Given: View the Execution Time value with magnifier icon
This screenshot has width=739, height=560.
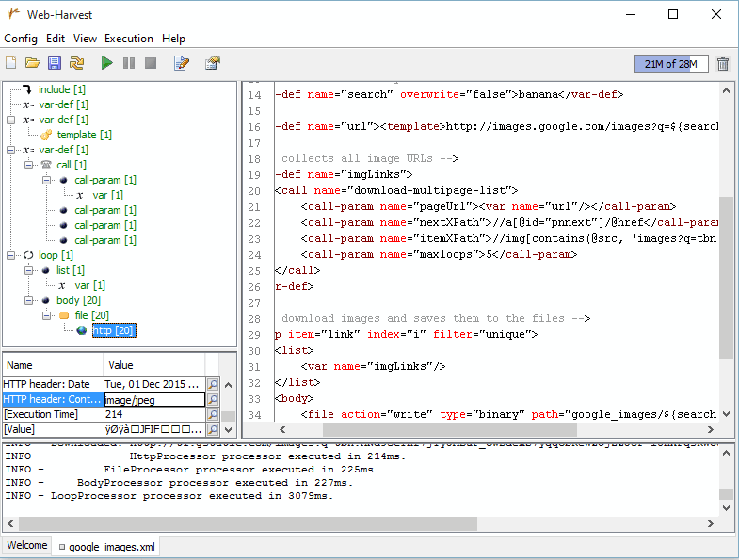Looking at the screenshot, I should tap(213, 415).
